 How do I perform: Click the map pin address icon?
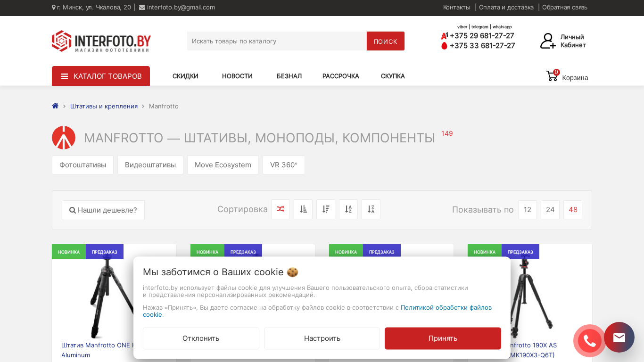(54, 8)
